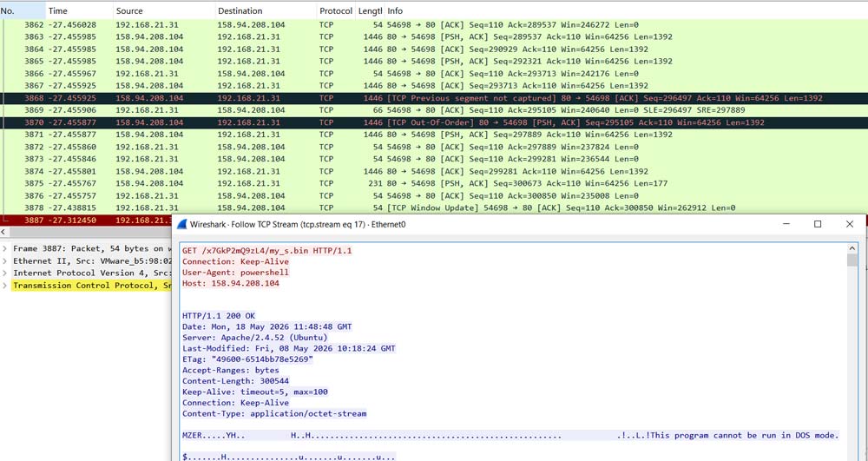Click the Wireshark fin icon in stream window title
Viewport: 868px width, 461px height.
point(181,224)
